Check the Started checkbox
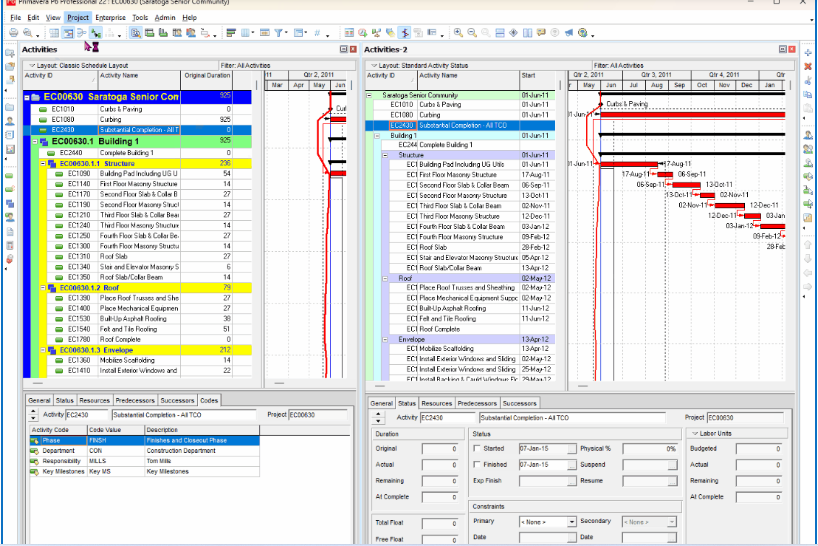Screen dimensions: 818x546 [x=477, y=448]
